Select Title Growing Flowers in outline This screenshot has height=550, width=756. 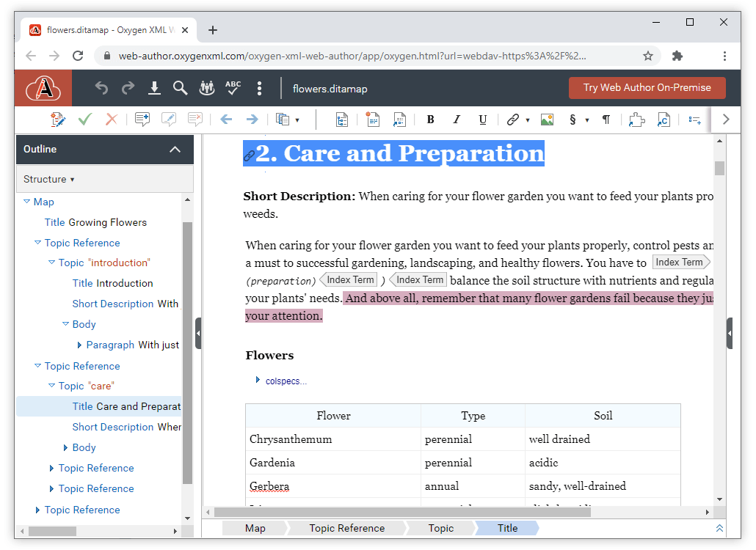point(95,222)
